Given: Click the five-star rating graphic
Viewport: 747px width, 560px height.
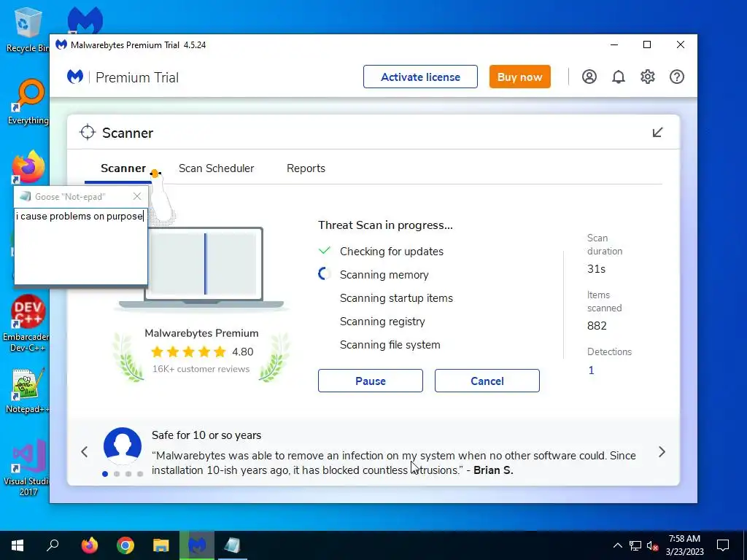Looking at the screenshot, I should (189, 352).
